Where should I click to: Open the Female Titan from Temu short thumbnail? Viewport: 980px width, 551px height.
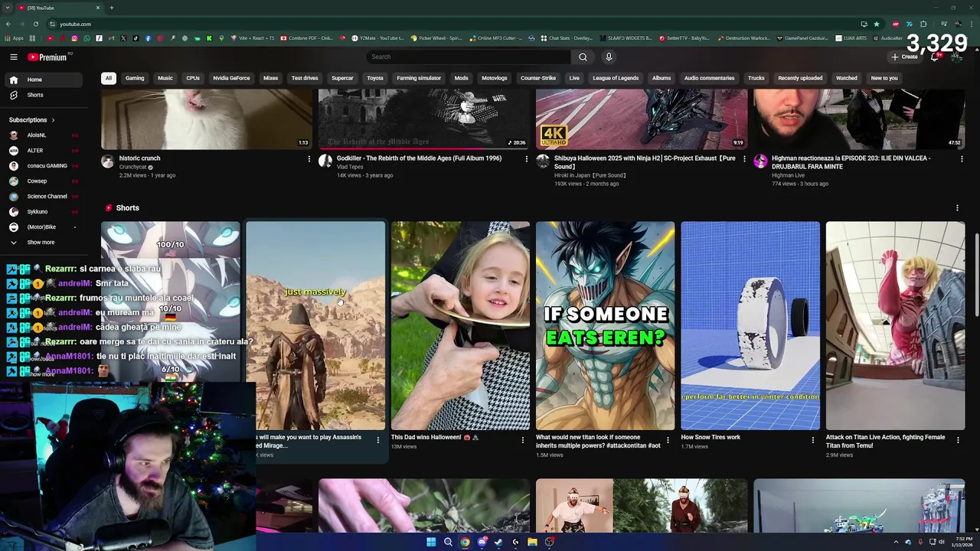[895, 326]
